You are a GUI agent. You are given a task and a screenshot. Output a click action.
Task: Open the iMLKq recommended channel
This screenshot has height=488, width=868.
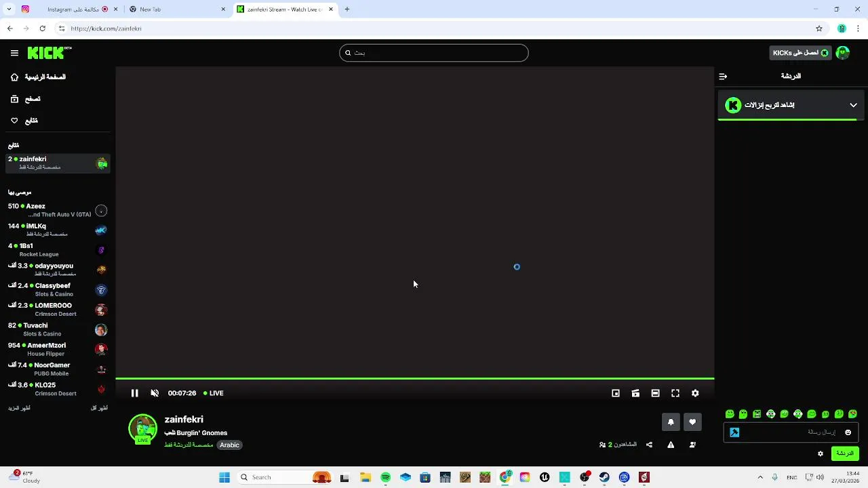click(58, 230)
